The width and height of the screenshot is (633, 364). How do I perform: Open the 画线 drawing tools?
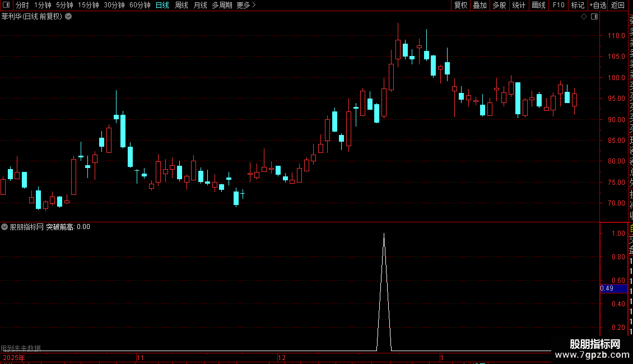(538, 5)
